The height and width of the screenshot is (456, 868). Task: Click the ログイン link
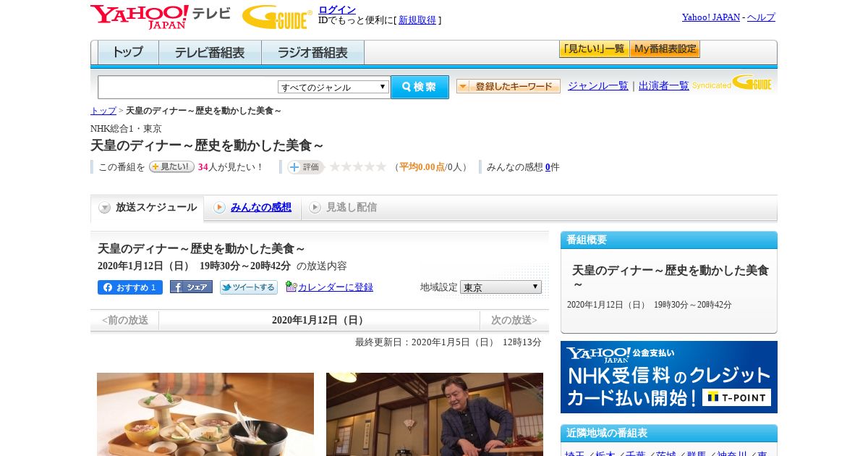point(337,9)
